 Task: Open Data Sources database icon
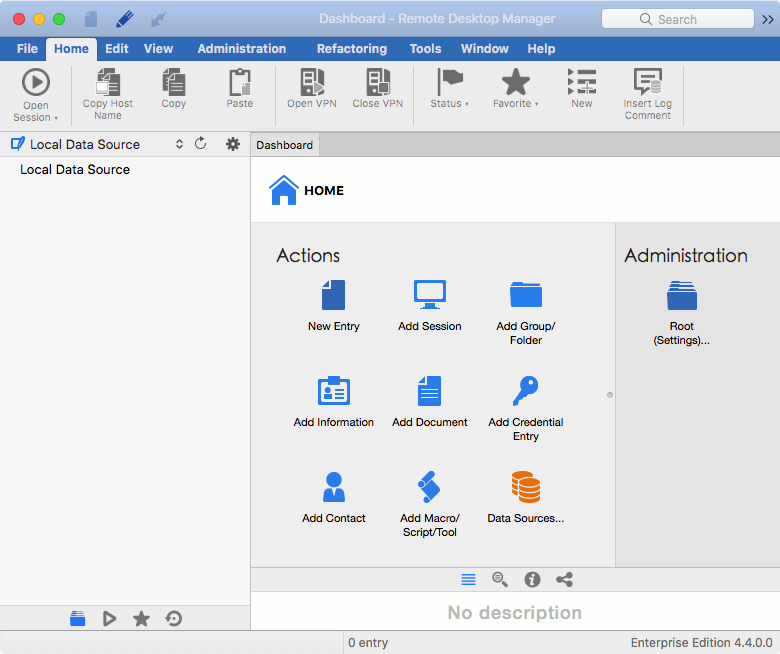pos(526,487)
